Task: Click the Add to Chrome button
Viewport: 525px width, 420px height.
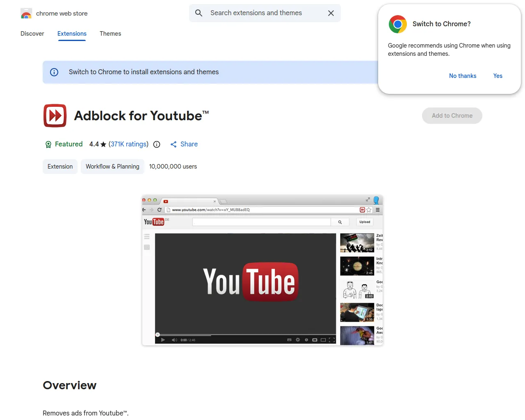Action: (x=452, y=116)
